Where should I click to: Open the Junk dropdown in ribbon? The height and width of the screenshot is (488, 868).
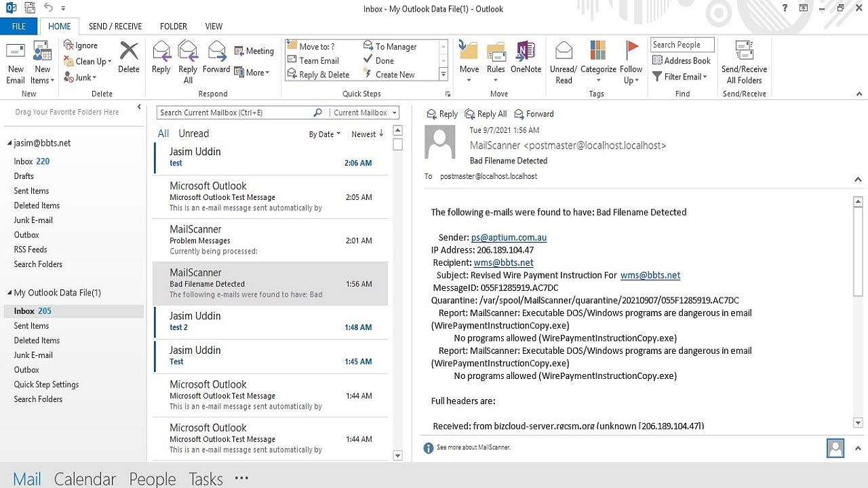point(81,77)
